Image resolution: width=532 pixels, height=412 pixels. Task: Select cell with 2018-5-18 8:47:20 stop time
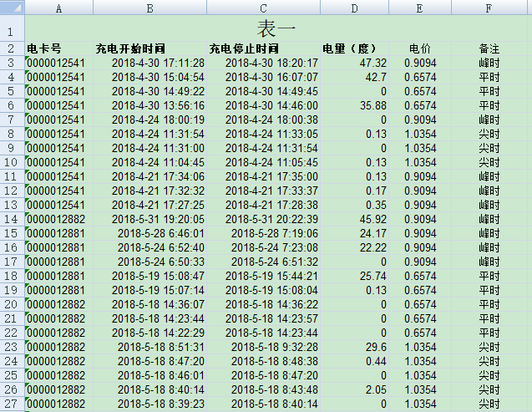263,375
